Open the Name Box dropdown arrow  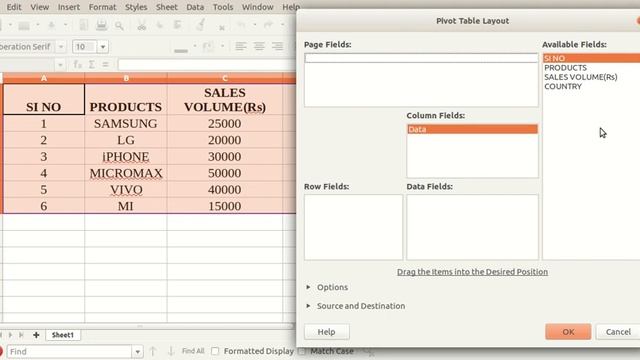pyautogui.click(x=60, y=64)
